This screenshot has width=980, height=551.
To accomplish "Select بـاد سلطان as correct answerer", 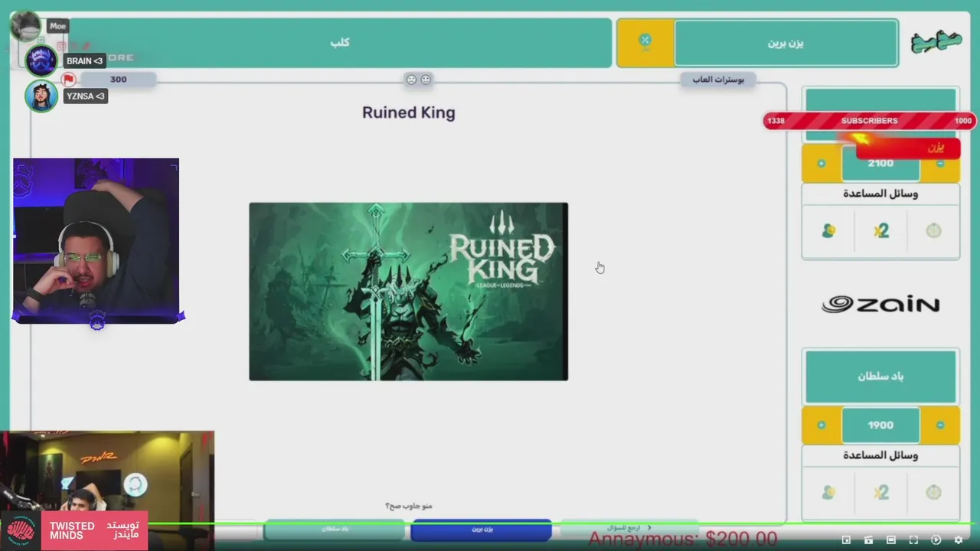I will [334, 530].
